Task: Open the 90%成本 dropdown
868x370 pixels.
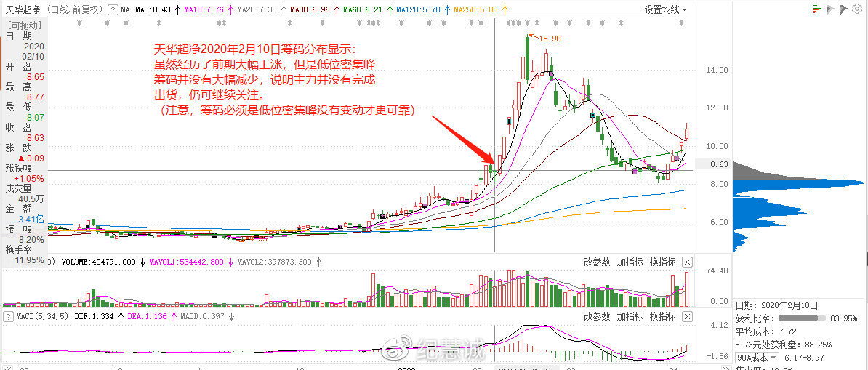Action: tap(756, 358)
